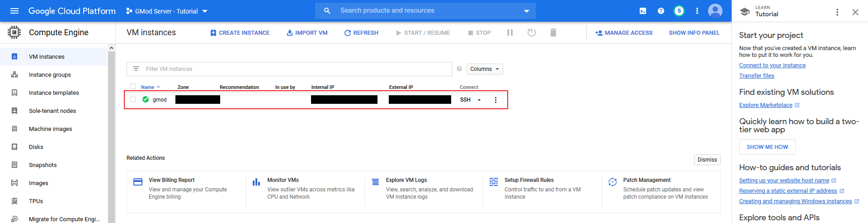Viewport: 868px width, 223px height.
Task: Open more actions for gmod instance
Action: tap(495, 100)
